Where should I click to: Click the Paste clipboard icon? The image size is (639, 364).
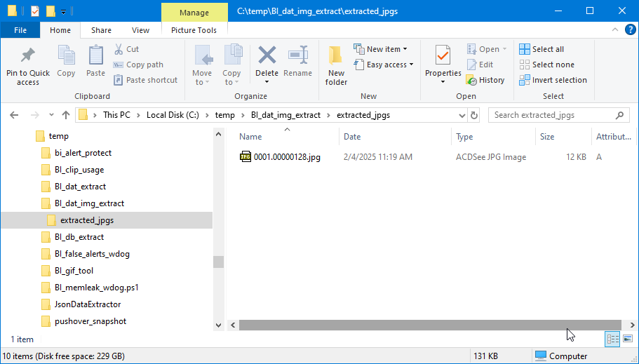pyautogui.click(x=96, y=55)
